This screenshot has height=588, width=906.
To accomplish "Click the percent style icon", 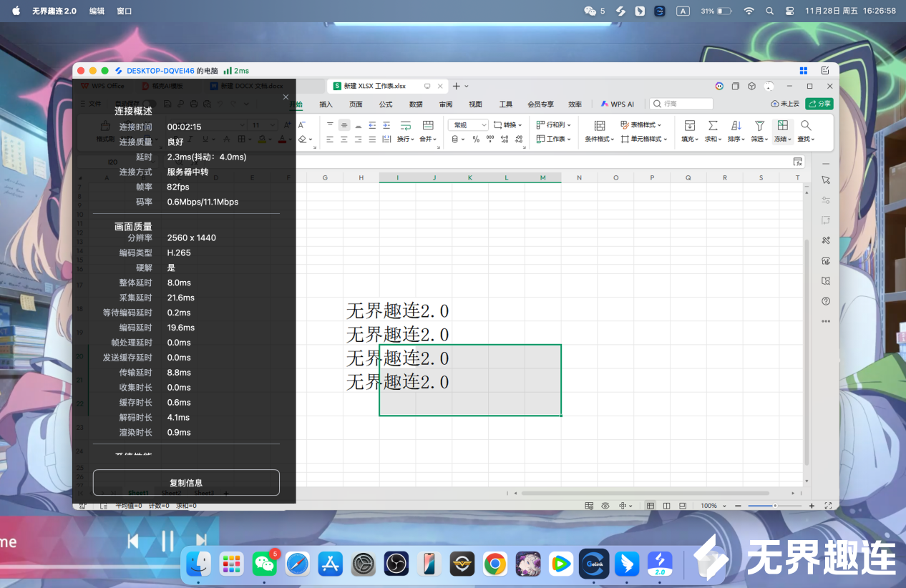I will [x=476, y=139].
